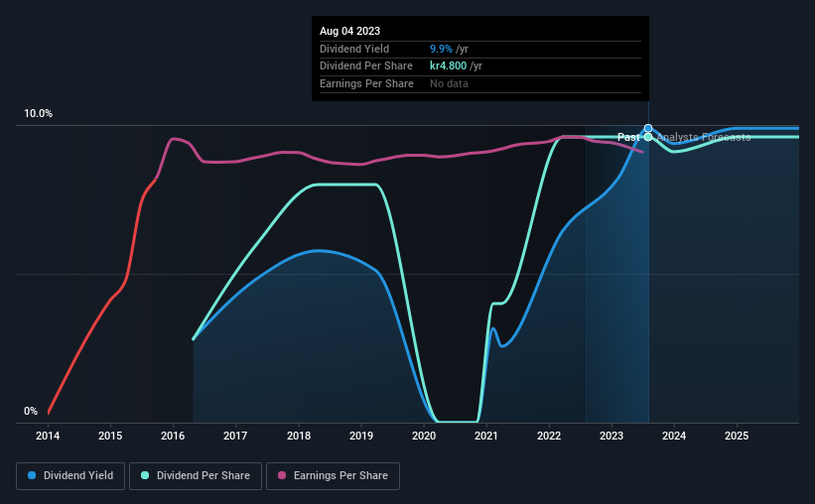This screenshot has width=815, height=504.
Task: Click the teal Dividend Per Share data marker
Action: coord(648,137)
